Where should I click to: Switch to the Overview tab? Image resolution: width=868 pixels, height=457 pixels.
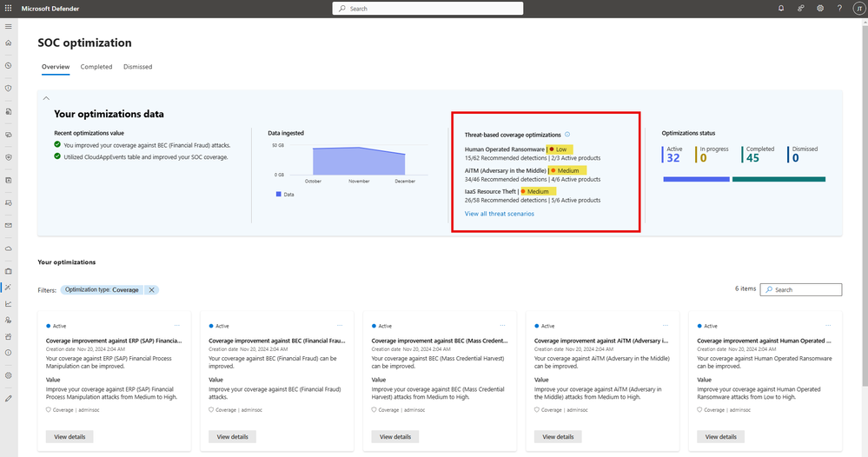click(x=56, y=67)
